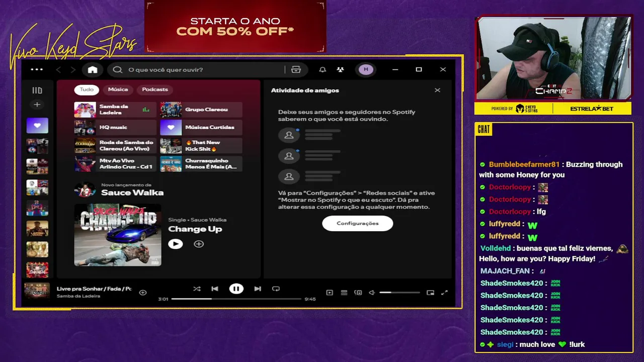Viewport: 644px width, 362px height.
Task: Open second playlist thumbnail below Liked Songs
Action: point(37,166)
